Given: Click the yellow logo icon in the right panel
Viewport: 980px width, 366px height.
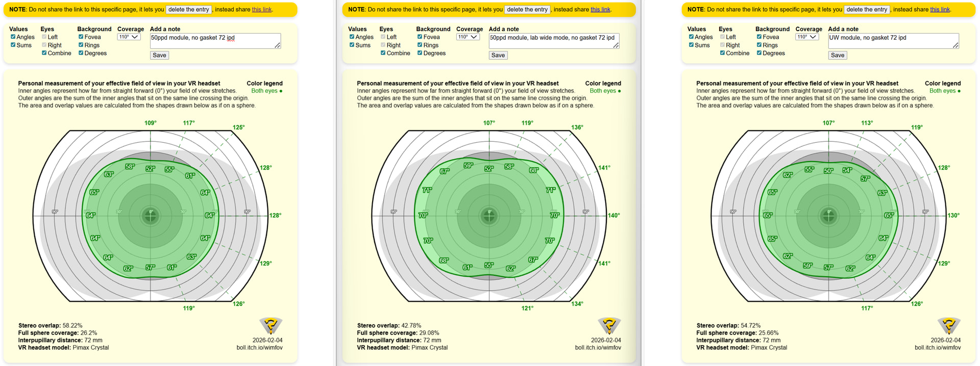Looking at the screenshot, I should 948,325.
